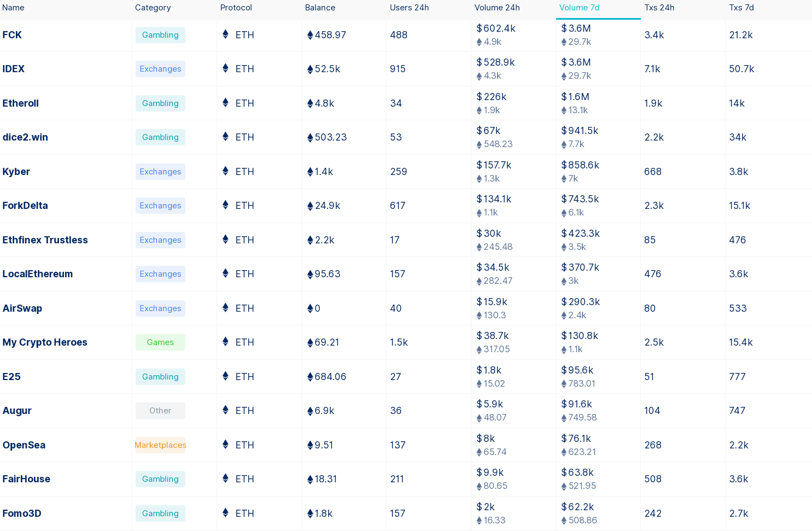Screen dimensions: 812x531
Task: Click the Other tag on the Augur row
Action: tap(160, 411)
